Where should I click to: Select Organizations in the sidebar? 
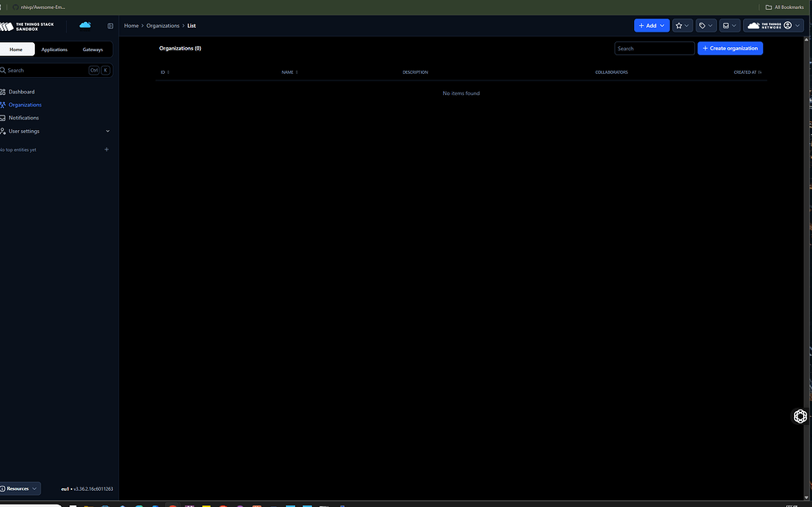tap(25, 105)
